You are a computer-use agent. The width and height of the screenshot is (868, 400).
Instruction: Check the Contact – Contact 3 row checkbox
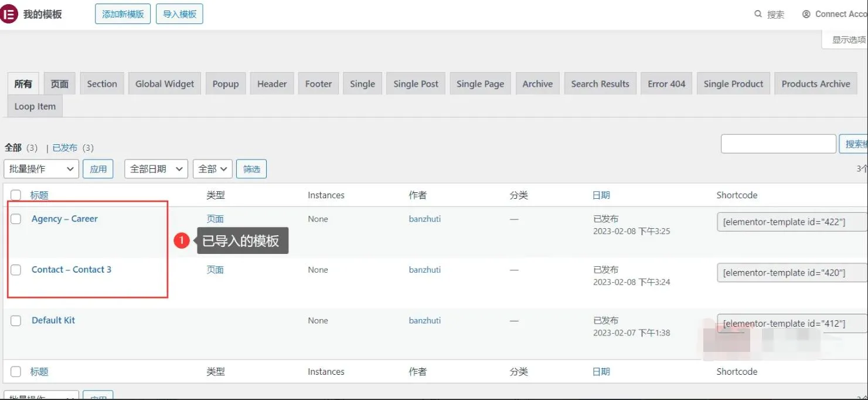pos(16,270)
